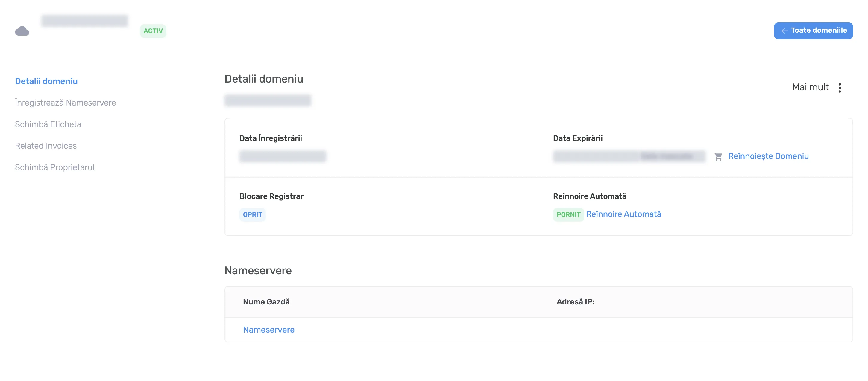Click the Nume Gazdă column header

266,302
